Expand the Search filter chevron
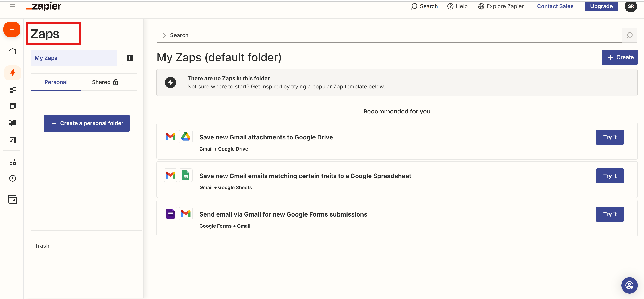 click(x=164, y=35)
